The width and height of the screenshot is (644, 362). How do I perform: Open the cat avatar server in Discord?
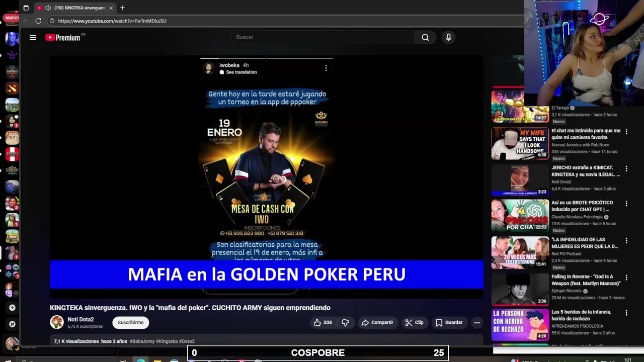point(12,137)
